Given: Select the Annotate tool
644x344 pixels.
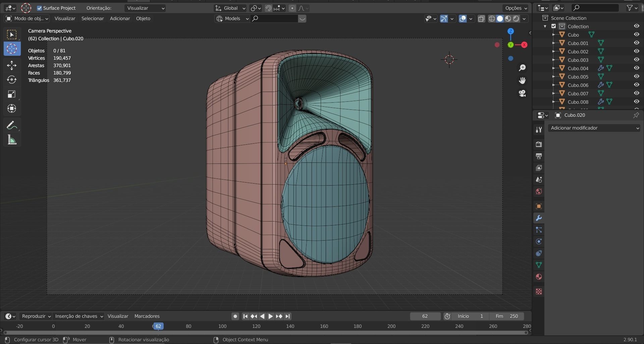Looking at the screenshot, I should (12, 126).
